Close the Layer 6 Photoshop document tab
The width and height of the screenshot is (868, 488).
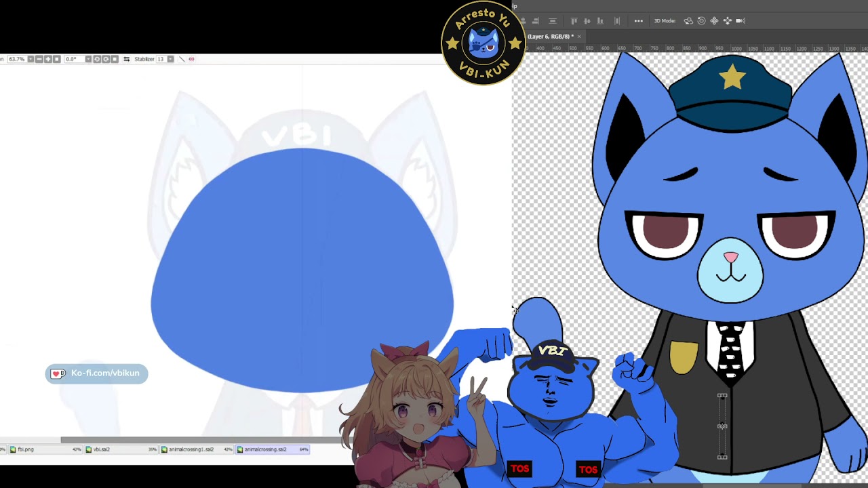(x=579, y=37)
